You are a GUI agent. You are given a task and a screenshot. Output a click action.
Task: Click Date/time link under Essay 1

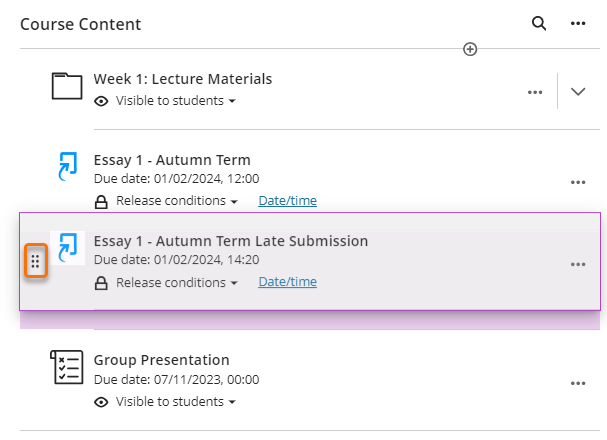click(287, 201)
